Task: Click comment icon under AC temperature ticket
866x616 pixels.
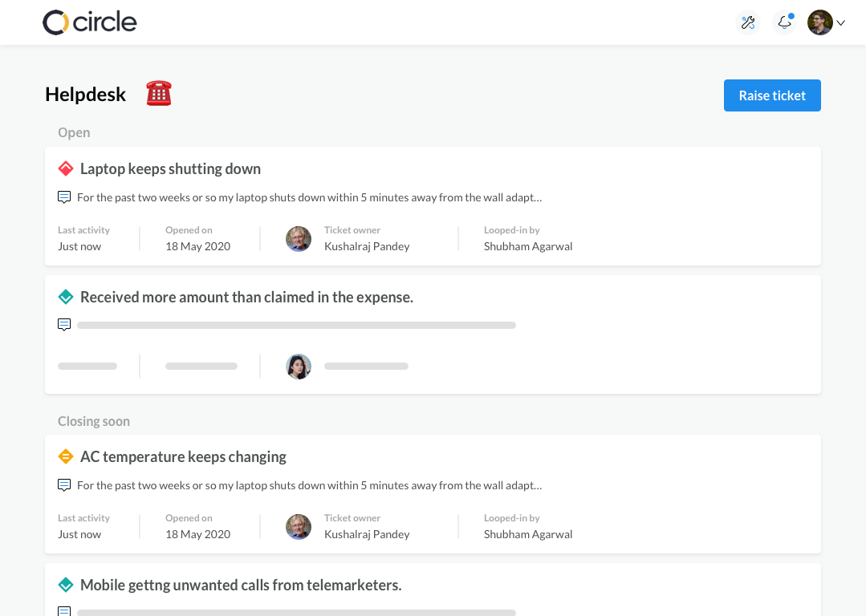Action: tap(64, 484)
